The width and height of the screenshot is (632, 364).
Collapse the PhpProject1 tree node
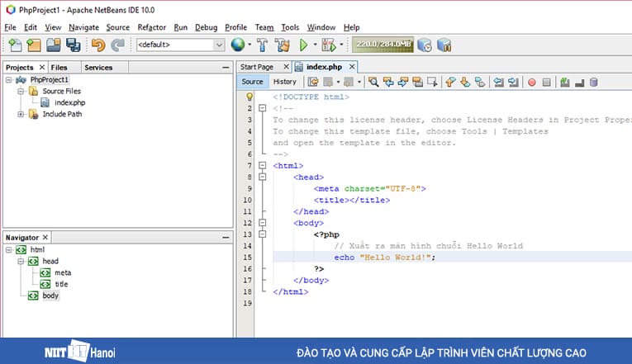[x=9, y=80]
